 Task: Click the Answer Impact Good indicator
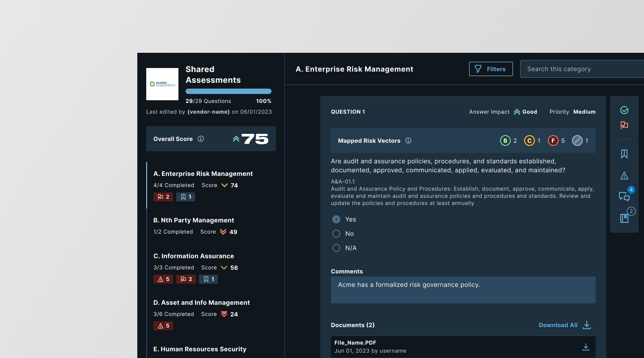point(525,112)
